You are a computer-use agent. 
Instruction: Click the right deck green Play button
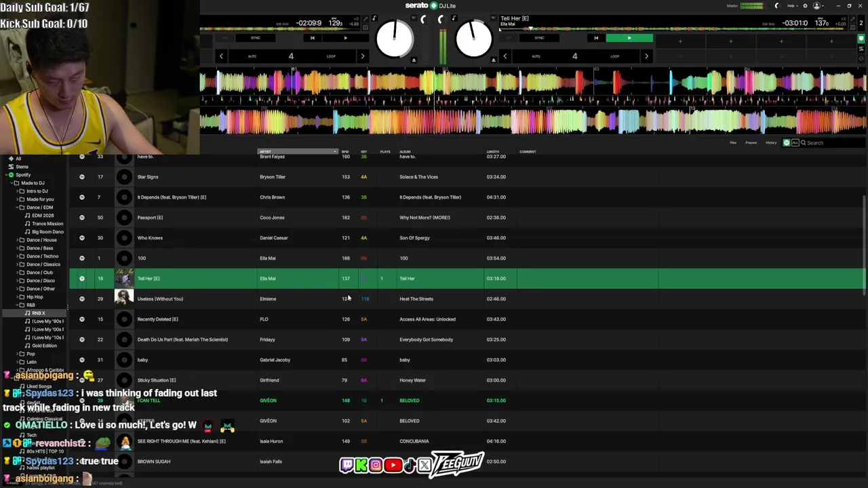(629, 38)
